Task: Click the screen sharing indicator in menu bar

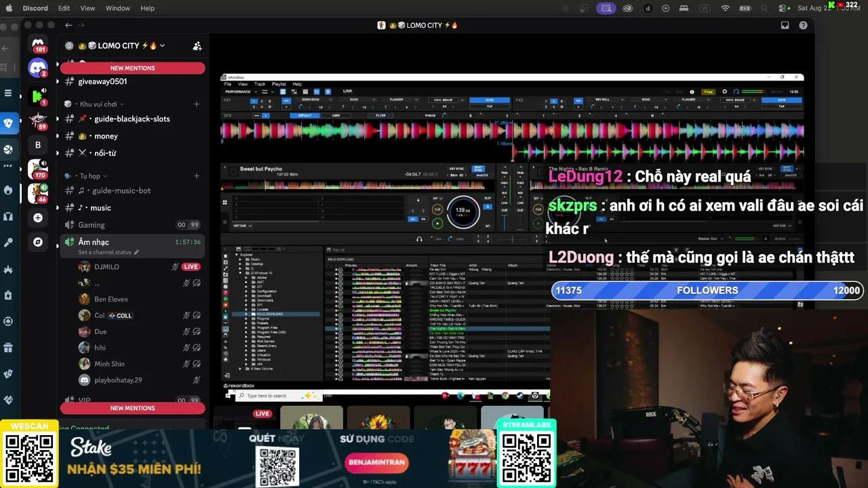Action: click(606, 8)
